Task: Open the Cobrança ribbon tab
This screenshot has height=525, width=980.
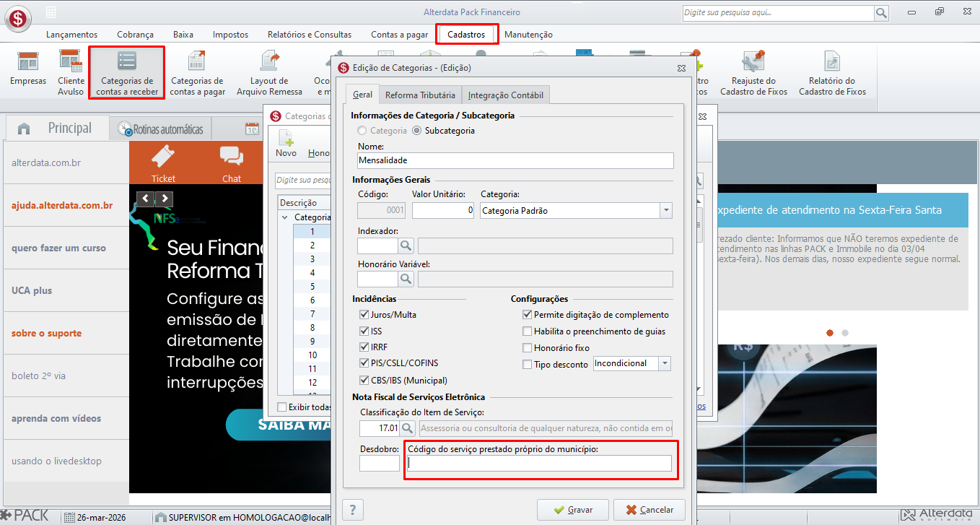Action: click(x=135, y=35)
